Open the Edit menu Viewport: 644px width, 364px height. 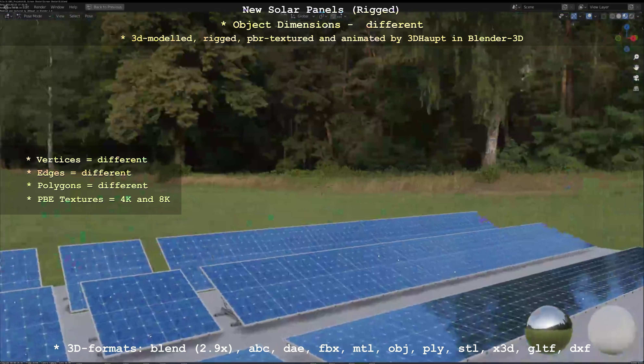click(x=26, y=7)
